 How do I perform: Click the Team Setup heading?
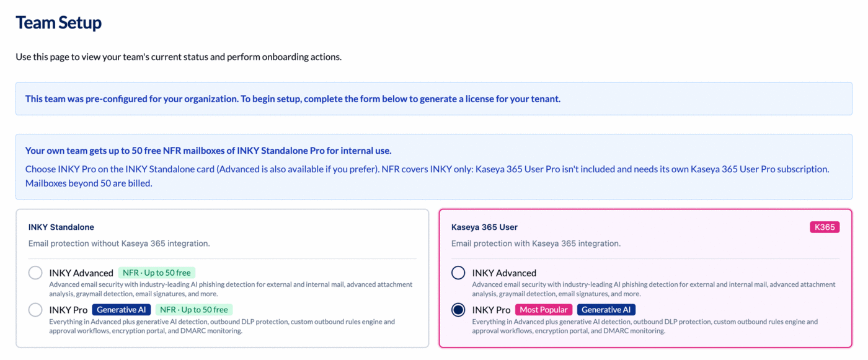tap(58, 23)
